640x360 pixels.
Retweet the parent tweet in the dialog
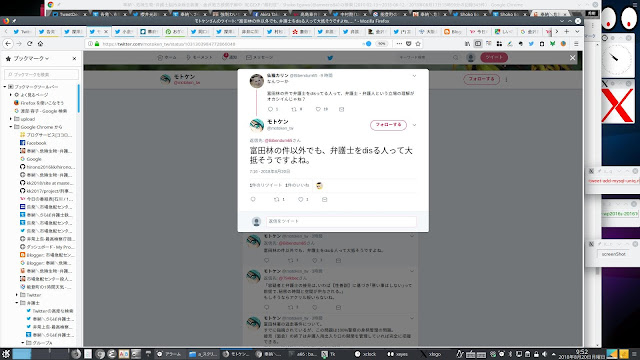click(294, 109)
